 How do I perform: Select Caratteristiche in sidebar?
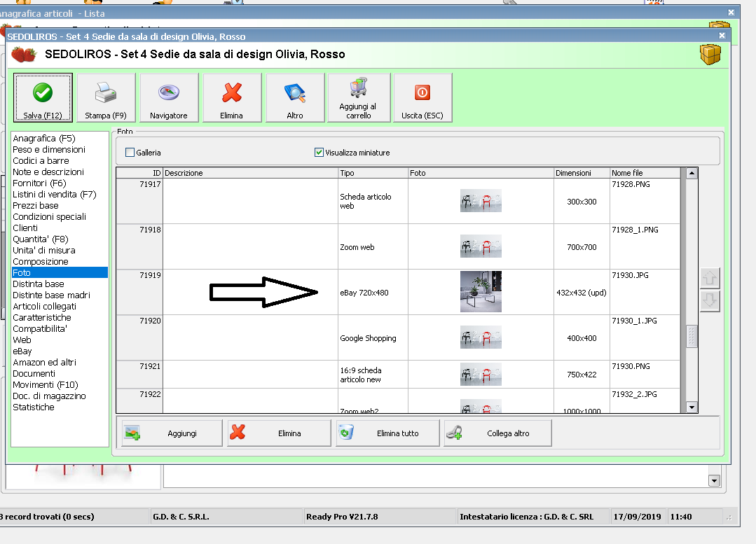click(42, 318)
